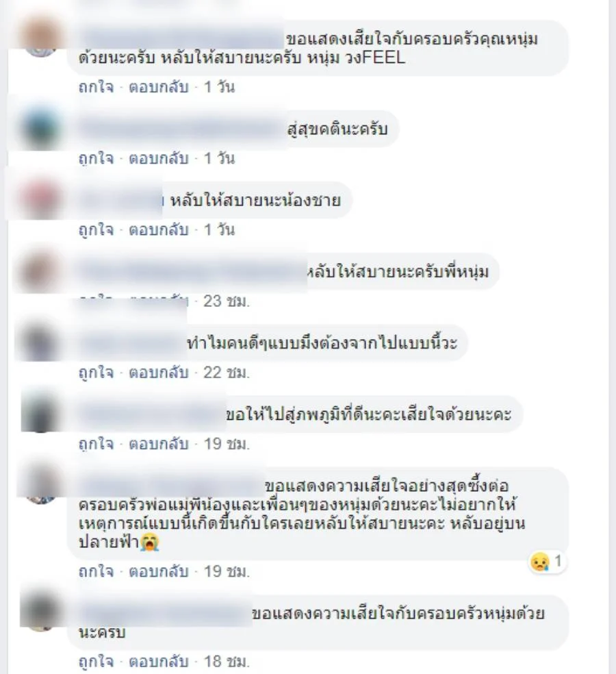Like the วงFEEL condolence comment
616x674 pixels.
coord(97,87)
